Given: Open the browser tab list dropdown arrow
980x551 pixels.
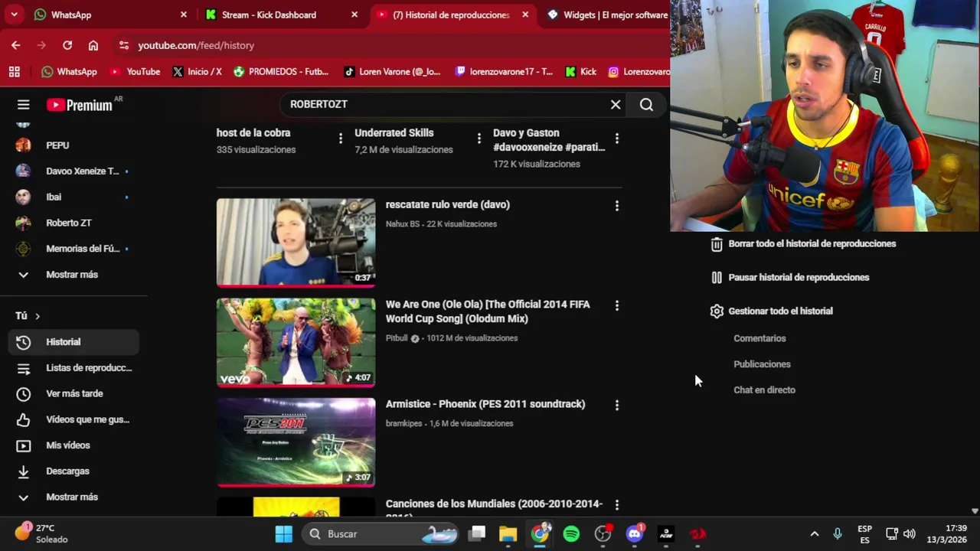Looking at the screenshot, I should pos(14,15).
